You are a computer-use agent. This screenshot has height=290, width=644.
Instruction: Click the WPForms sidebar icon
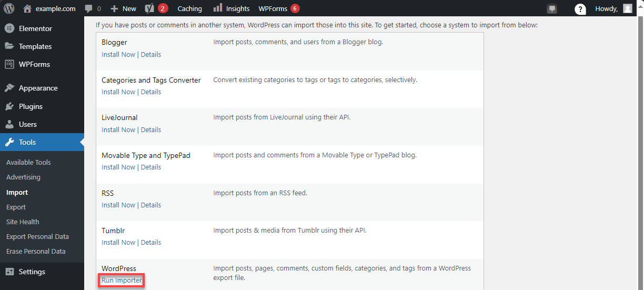coord(9,64)
